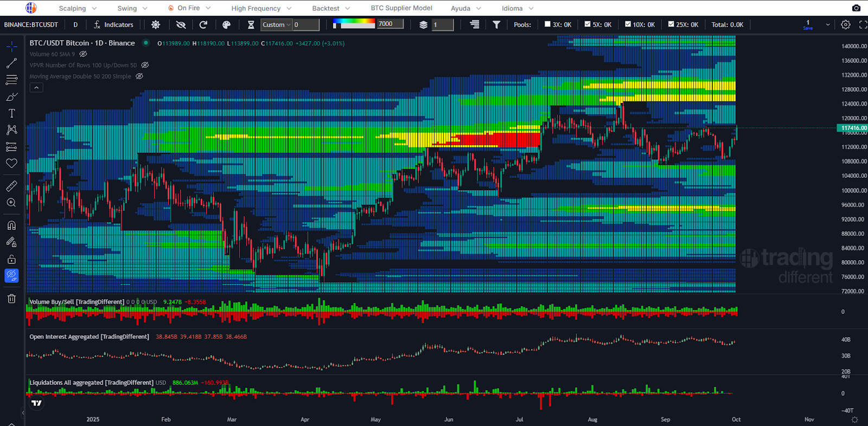Open the Fibonacci/horizontal lines tool
This screenshot has width=868, height=426.
point(11,80)
